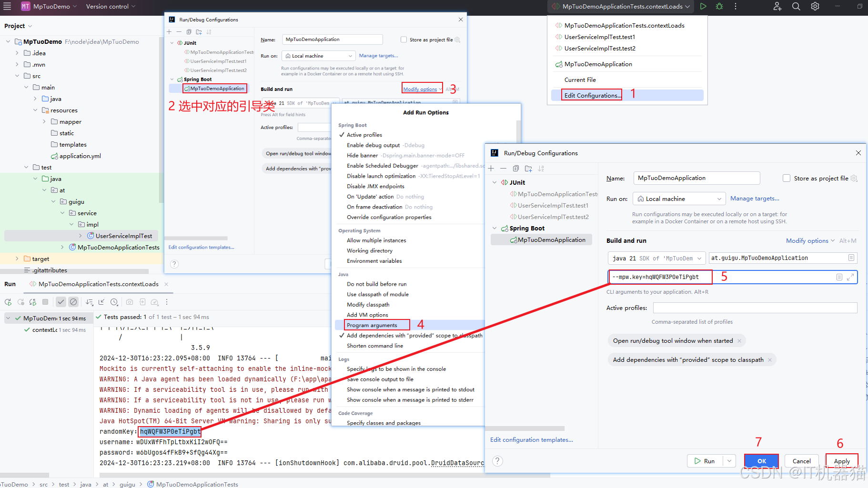Click Manage targets... link in front dialog
Viewport: 868px width, 488px height.
click(755, 199)
